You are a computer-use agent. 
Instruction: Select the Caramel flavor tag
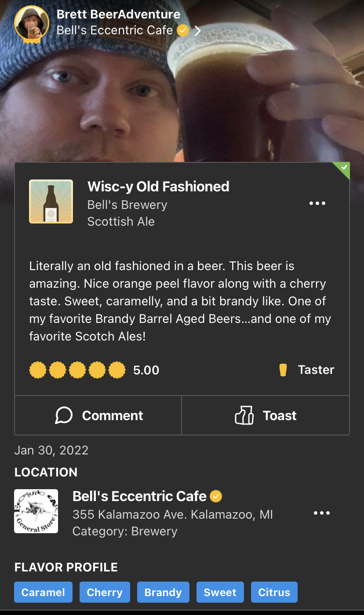coord(43,592)
